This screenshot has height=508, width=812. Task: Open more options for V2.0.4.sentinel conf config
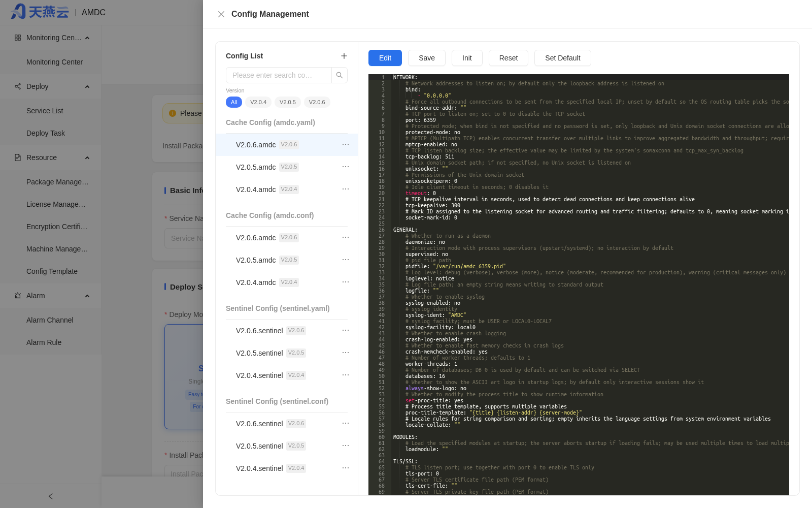(x=346, y=468)
